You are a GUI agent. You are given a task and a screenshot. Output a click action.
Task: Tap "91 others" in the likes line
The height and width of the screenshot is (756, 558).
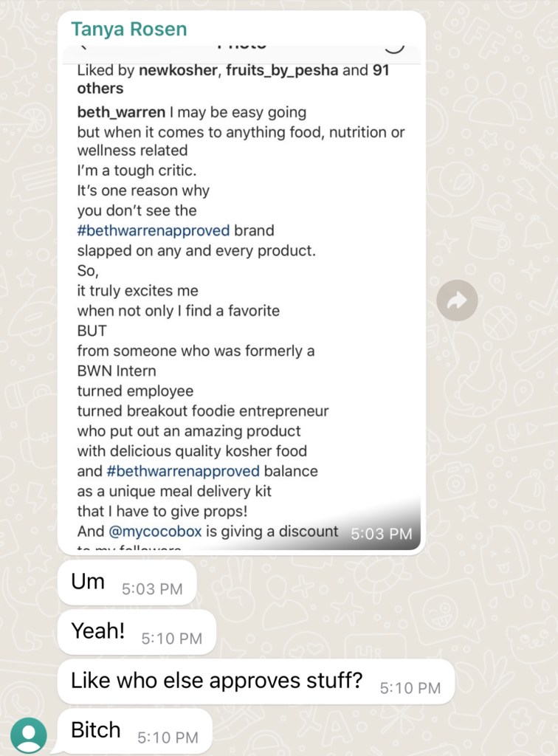[100, 88]
